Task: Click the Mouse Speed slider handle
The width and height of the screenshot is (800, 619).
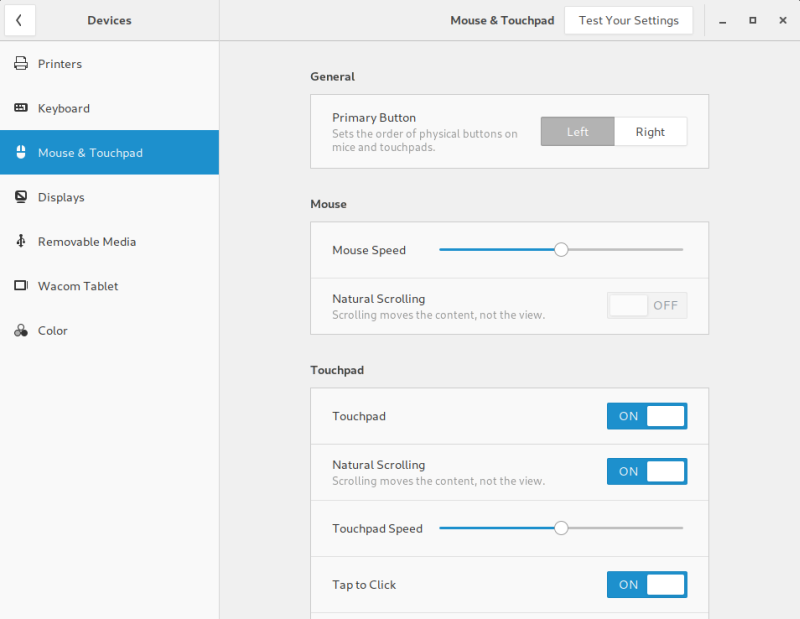Action: coord(561,250)
